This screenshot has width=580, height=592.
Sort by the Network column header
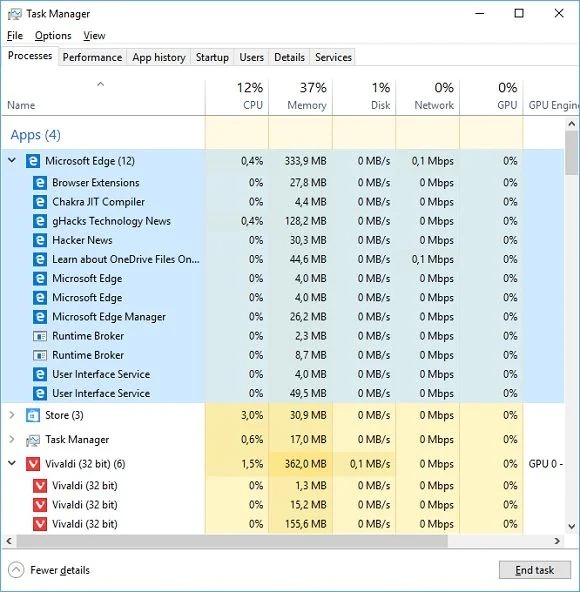tap(427, 97)
